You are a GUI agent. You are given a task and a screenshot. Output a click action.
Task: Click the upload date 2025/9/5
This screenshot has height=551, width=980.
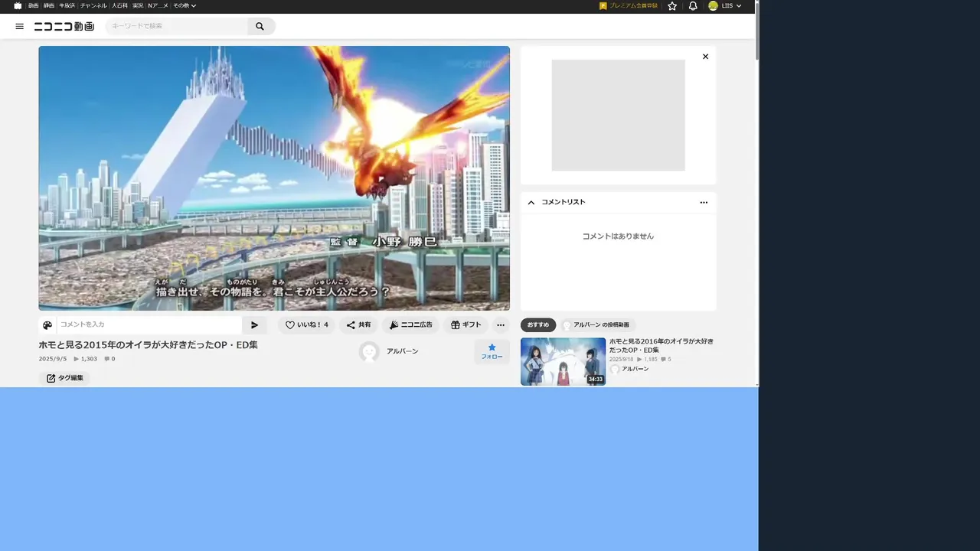pyautogui.click(x=53, y=359)
